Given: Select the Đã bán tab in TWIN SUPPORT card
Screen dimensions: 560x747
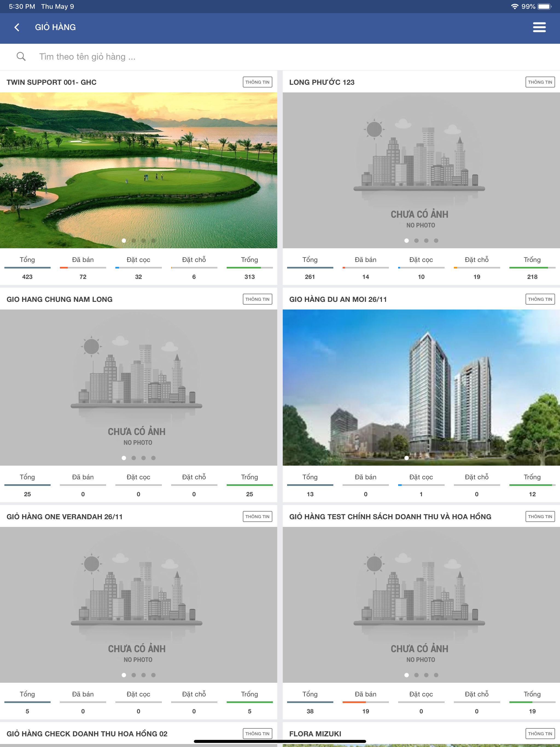Looking at the screenshot, I should point(83,260).
